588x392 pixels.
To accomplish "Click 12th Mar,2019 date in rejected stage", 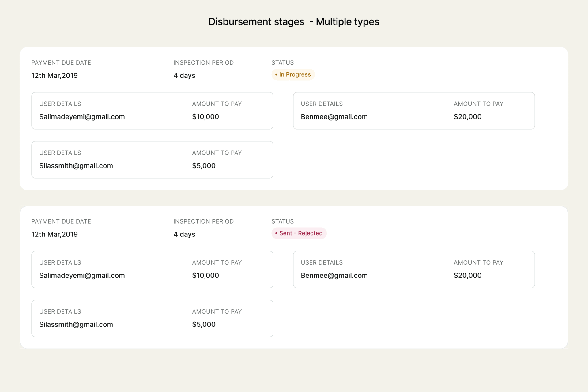I will pyautogui.click(x=55, y=234).
